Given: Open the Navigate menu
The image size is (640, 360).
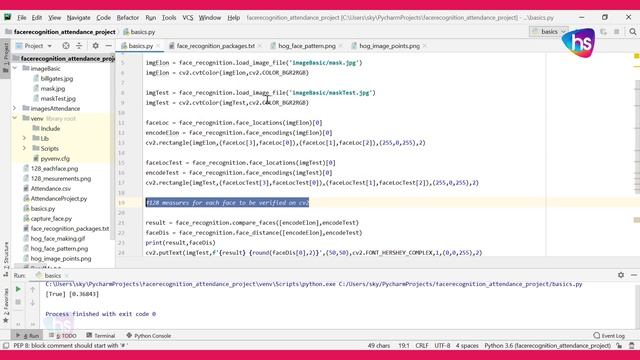Looking at the screenshot, I should point(78,18).
